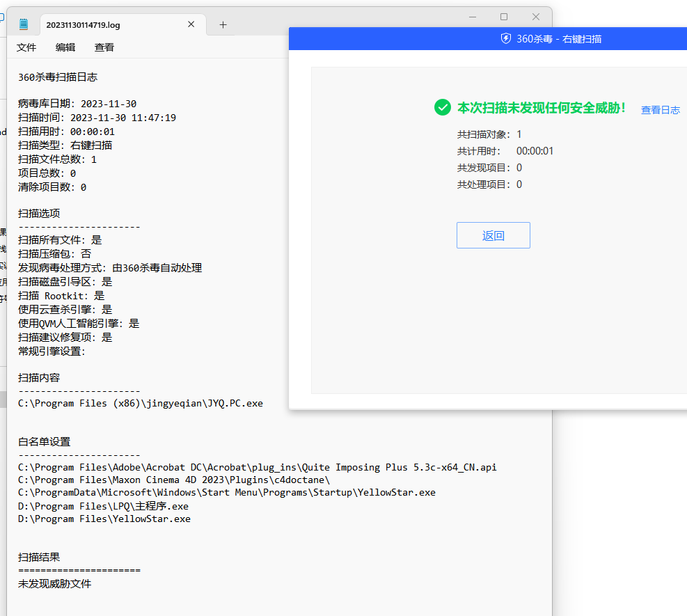Click the 360杀毒 shield icon in title bar
Screen dimensions: 687x616
(506, 38)
